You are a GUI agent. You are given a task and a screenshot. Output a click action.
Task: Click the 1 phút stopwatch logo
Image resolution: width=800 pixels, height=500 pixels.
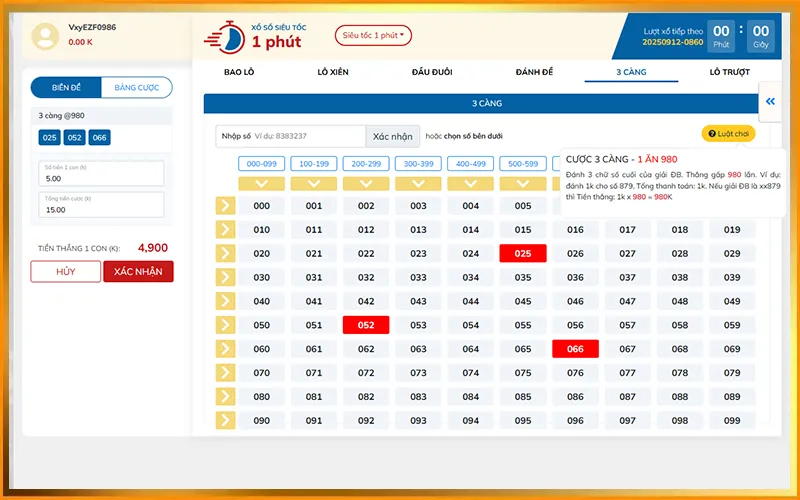224,37
